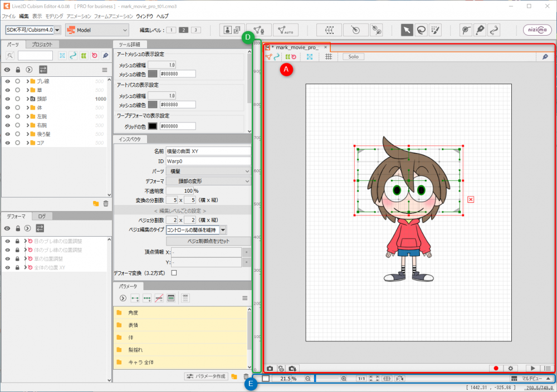557x392 pixels.
Task: Select the lasso selection tool
Action: [x=421, y=30]
